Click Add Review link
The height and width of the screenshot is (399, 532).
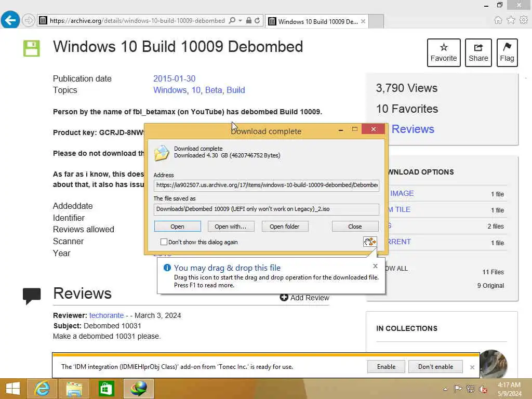click(x=304, y=298)
